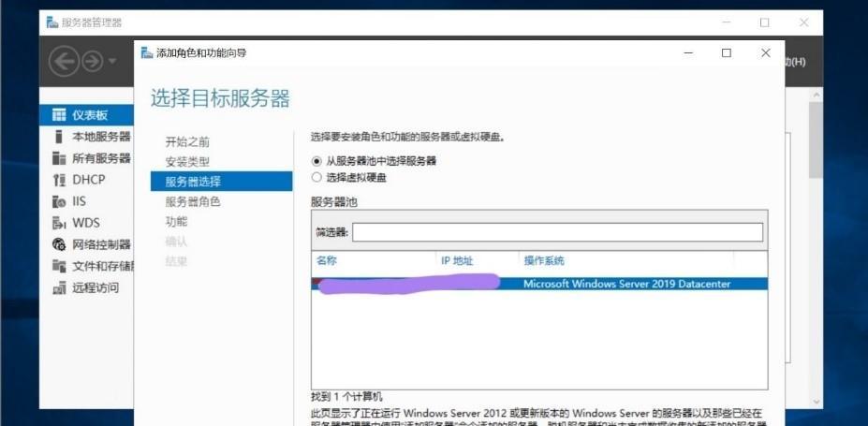
Task: Select the Windows Server 2019 Datacenter row
Action: 539,284
